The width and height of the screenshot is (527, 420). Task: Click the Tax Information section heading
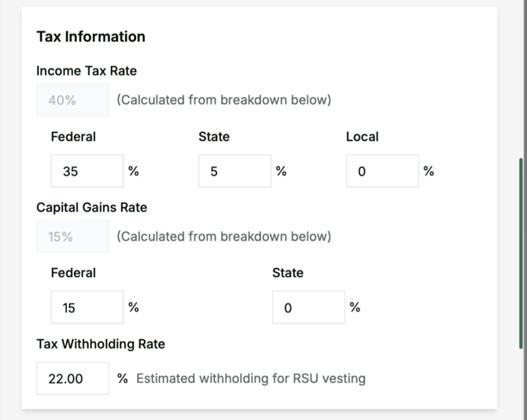90,37
